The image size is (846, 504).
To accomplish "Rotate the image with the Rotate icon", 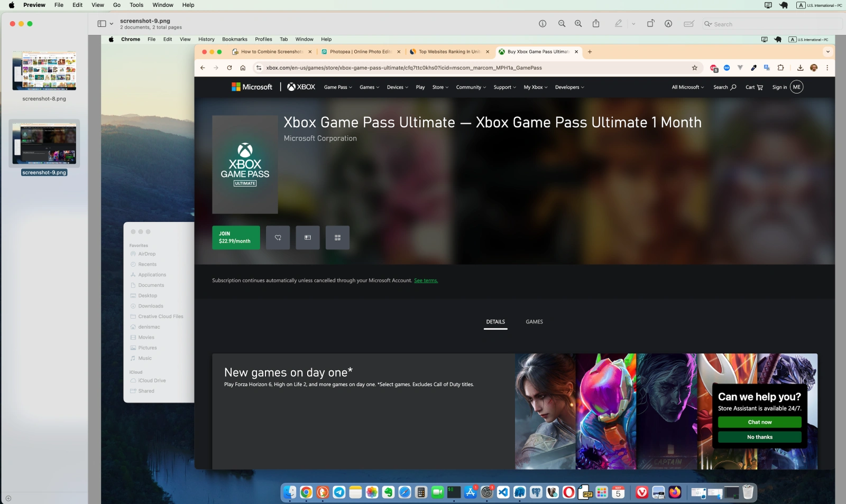I will coord(651,24).
